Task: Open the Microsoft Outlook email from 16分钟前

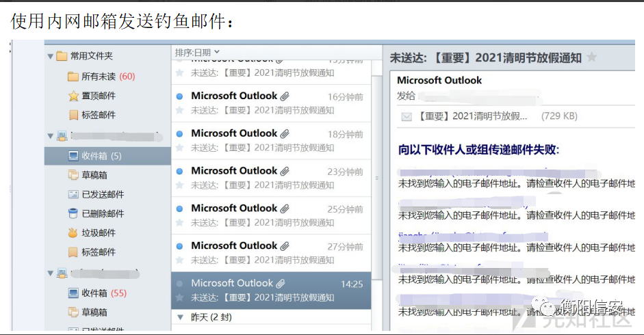Action: tap(271, 103)
